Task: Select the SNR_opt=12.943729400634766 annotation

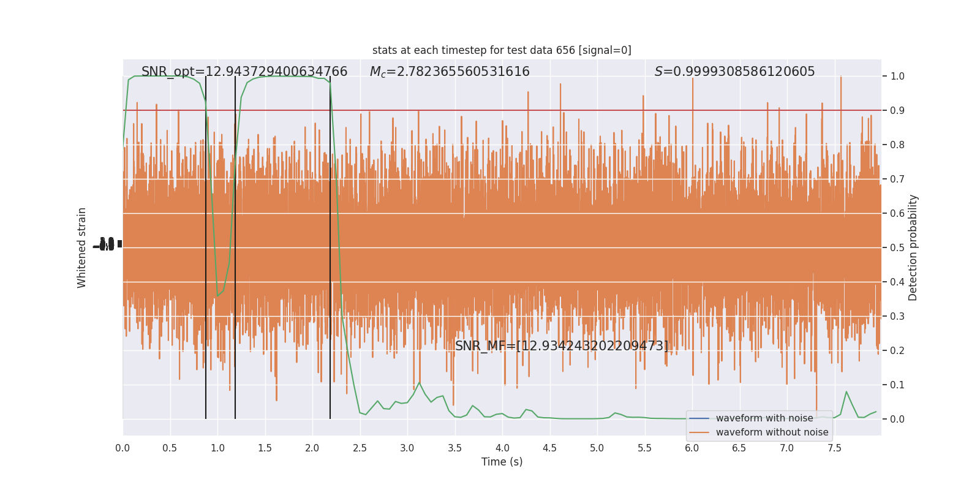Action: click(x=244, y=72)
